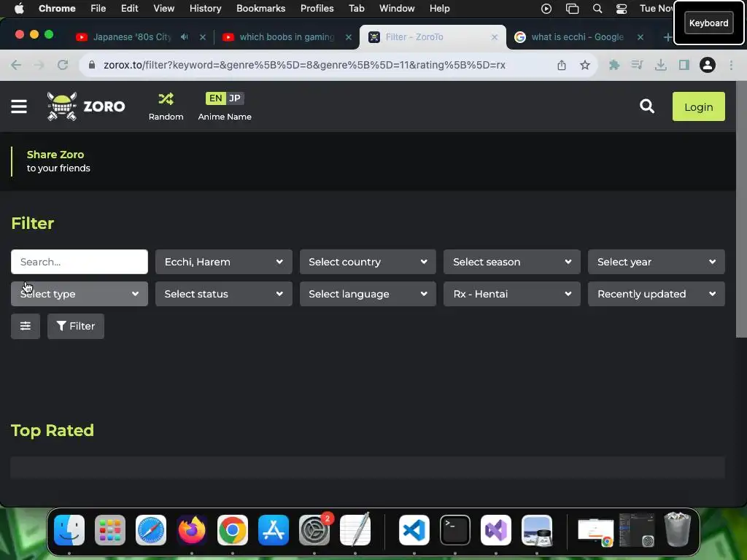Open the History menu
Screen dimensions: 747x560
click(x=205, y=9)
